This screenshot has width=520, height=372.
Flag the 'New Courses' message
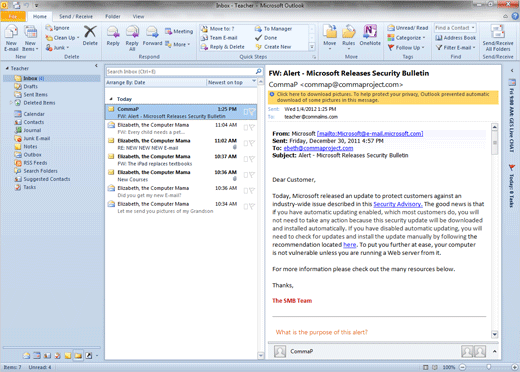[x=252, y=175]
